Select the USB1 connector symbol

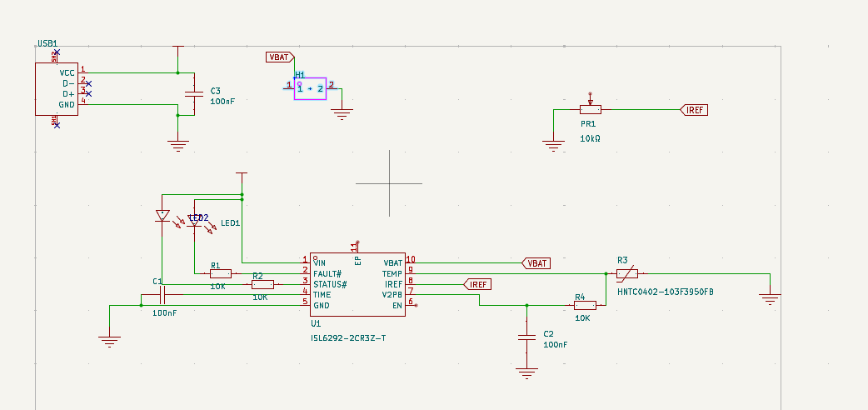pos(56,89)
